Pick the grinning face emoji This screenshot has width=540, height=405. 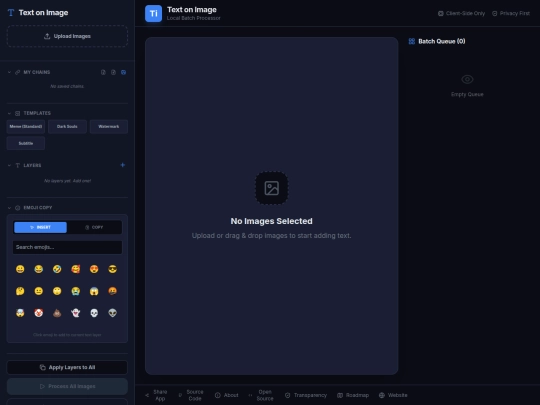[x=20, y=269]
